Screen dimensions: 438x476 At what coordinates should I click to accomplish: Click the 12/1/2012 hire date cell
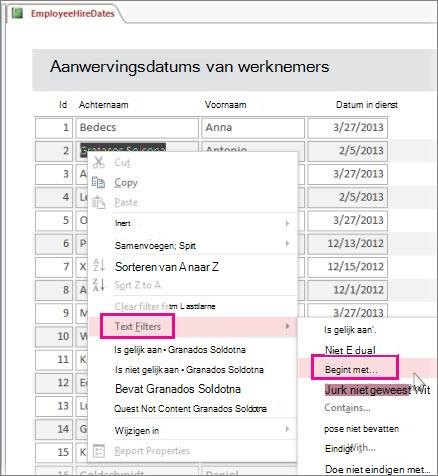click(x=347, y=290)
